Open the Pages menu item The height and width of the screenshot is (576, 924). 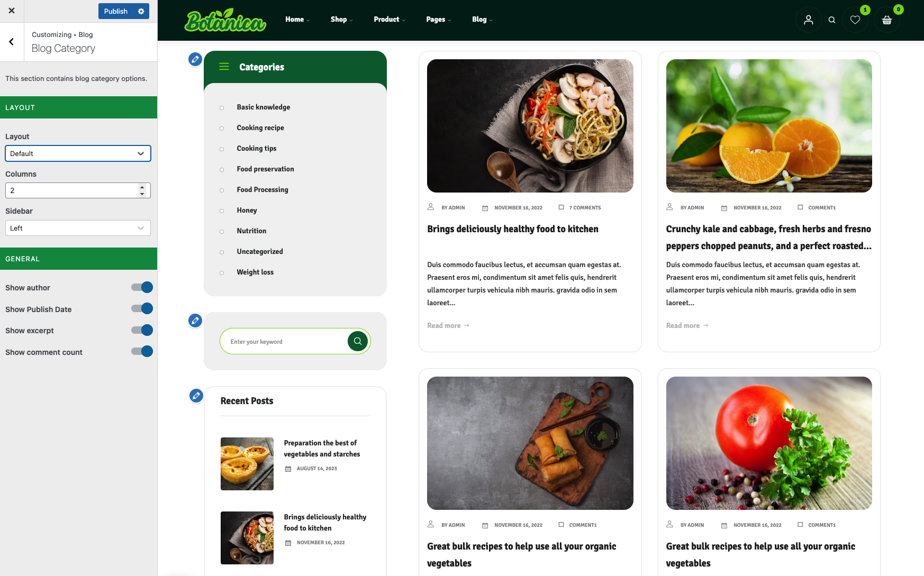pyautogui.click(x=439, y=20)
